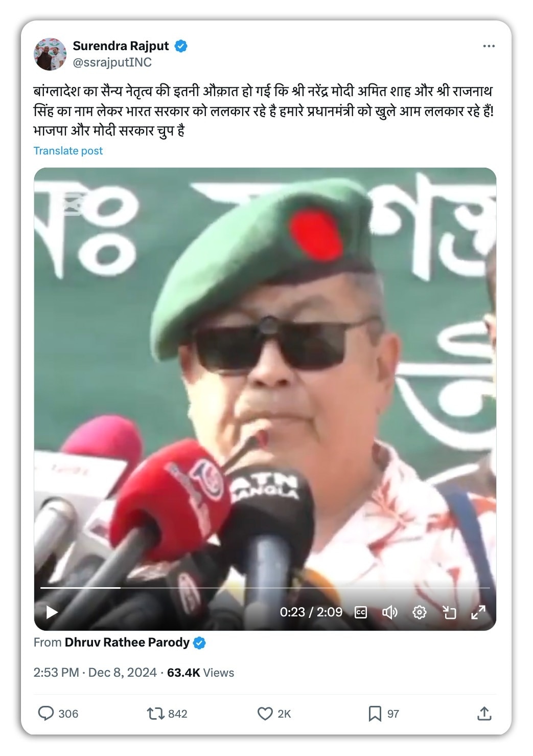Repost the tweet with 842 reposts
Screen dimensions: 533x756
coord(155,714)
